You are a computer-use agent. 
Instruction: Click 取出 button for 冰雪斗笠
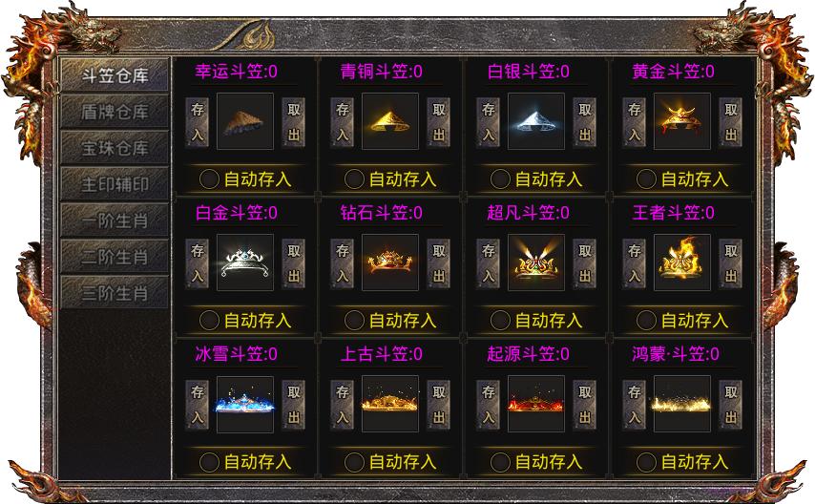294,405
